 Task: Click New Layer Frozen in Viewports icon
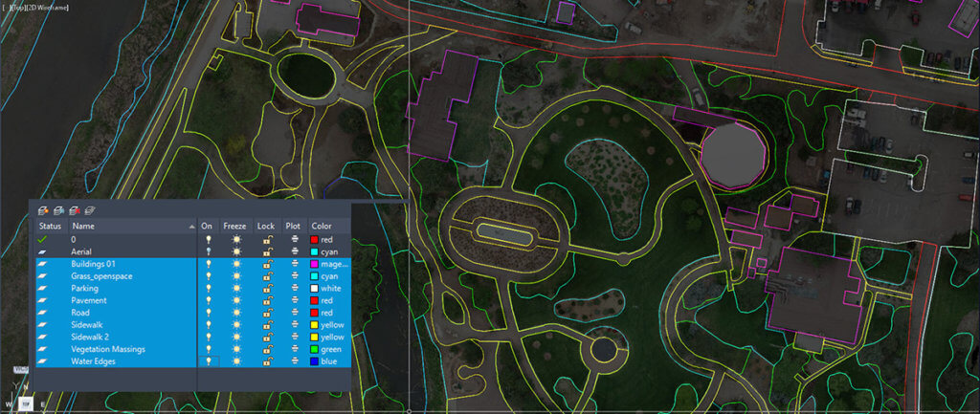tap(59, 210)
